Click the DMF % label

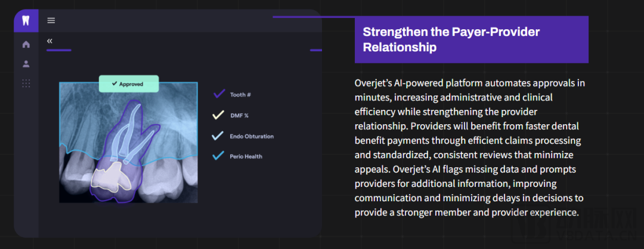pos(239,116)
